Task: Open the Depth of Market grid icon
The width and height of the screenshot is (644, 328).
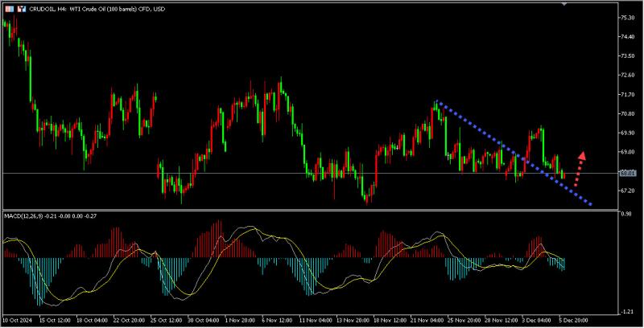Action: [10, 9]
